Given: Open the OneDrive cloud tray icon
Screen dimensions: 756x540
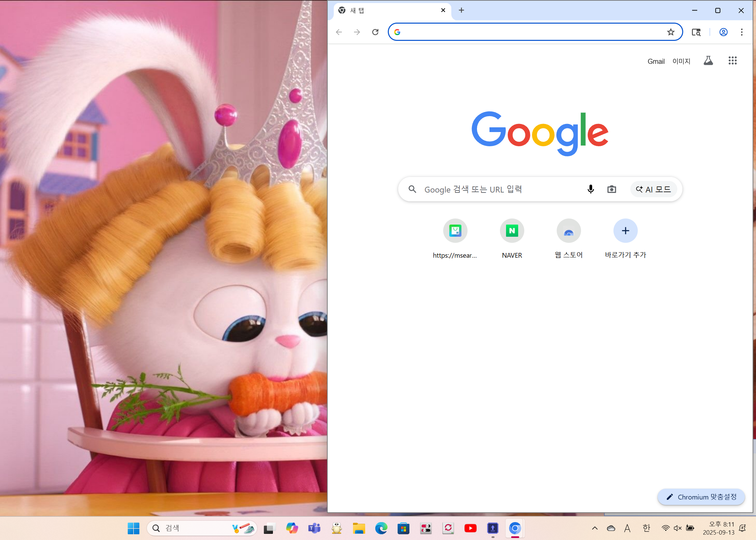Looking at the screenshot, I should [x=611, y=528].
